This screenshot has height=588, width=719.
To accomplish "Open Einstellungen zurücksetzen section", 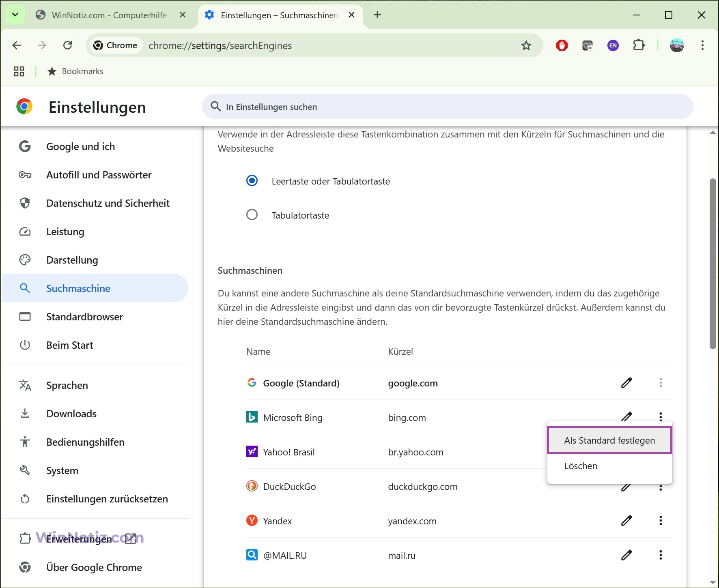I will [95, 499].
